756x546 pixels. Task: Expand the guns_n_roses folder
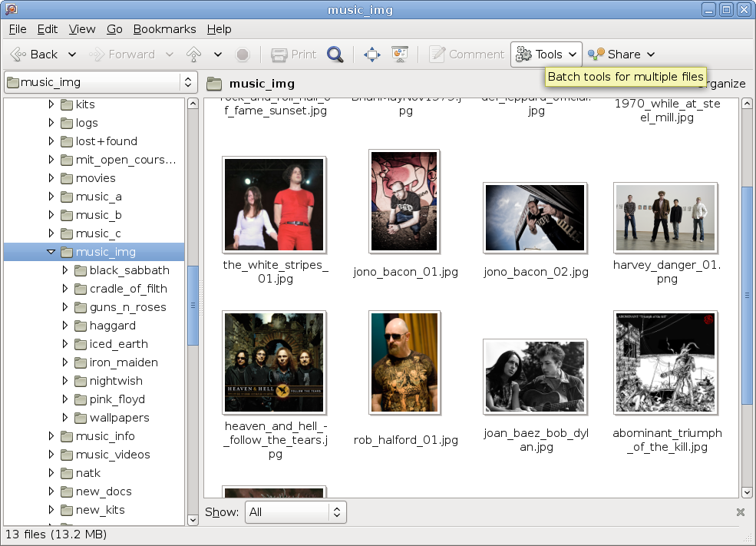pos(65,307)
